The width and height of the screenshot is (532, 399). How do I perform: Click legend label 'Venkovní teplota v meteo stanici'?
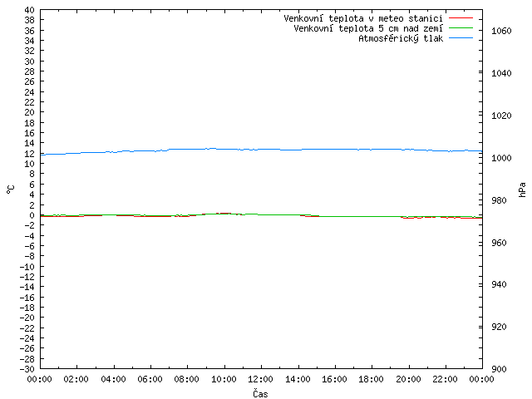[x=363, y=18]
